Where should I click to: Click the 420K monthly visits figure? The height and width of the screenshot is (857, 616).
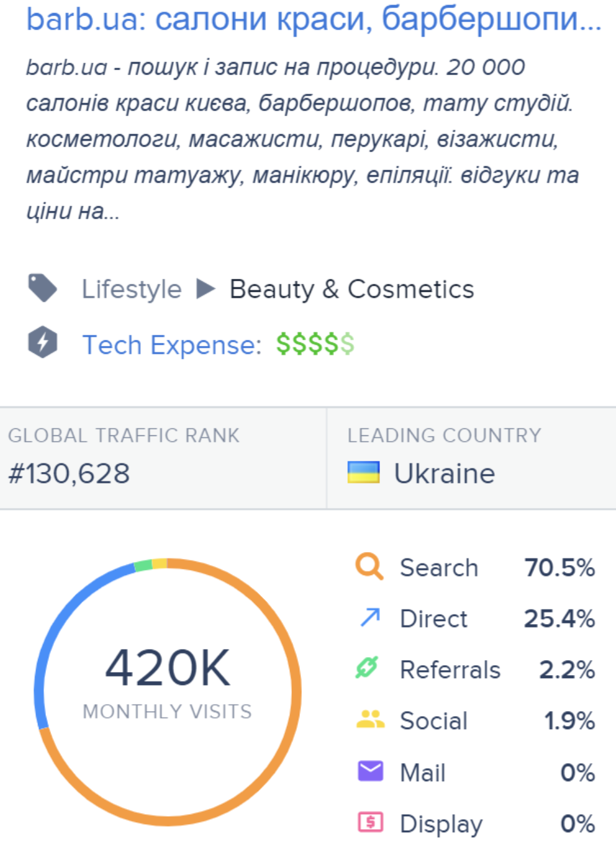168,668
